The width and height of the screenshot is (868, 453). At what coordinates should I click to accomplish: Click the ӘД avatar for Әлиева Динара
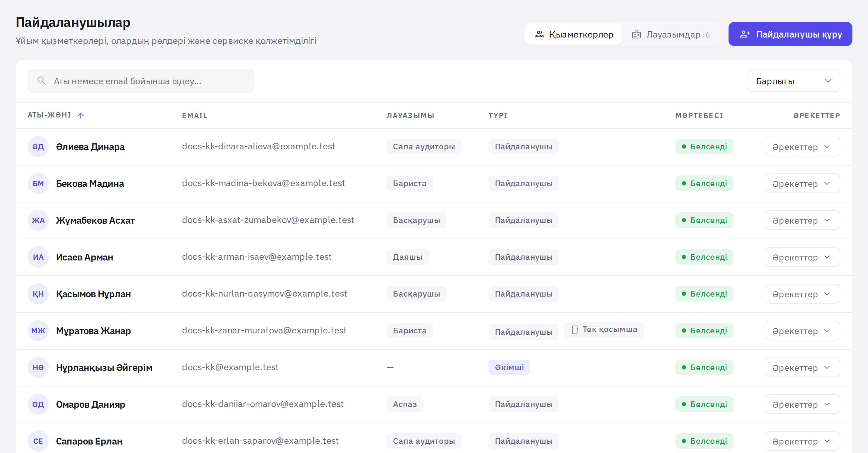pos(38,147)
